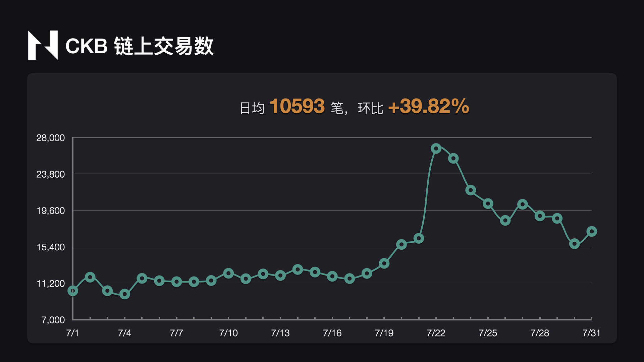Click the y-axis label 7,000
The image size is (644, 362).
tap(53, 320)
